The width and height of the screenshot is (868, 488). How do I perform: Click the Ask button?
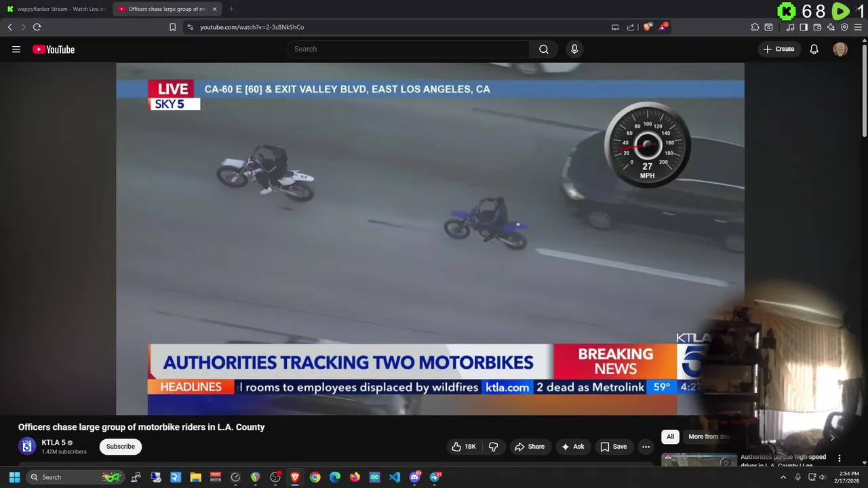pos(573,447)
